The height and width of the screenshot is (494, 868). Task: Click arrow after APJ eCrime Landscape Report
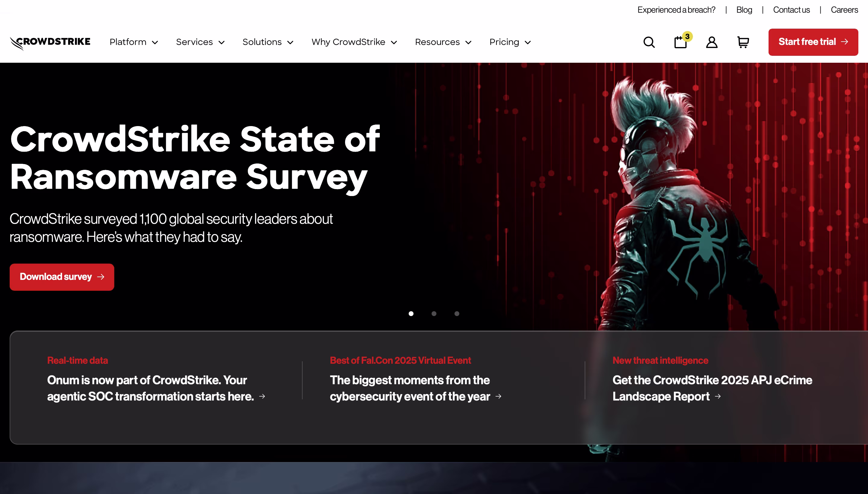pos(718,396)
